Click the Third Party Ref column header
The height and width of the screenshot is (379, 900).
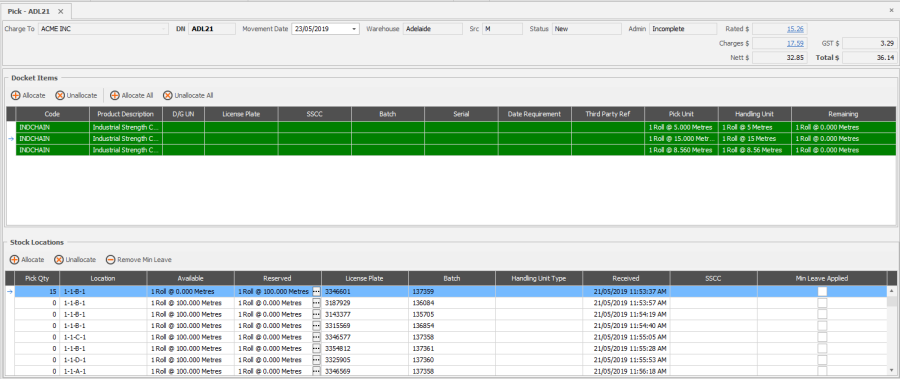point(608,114)
